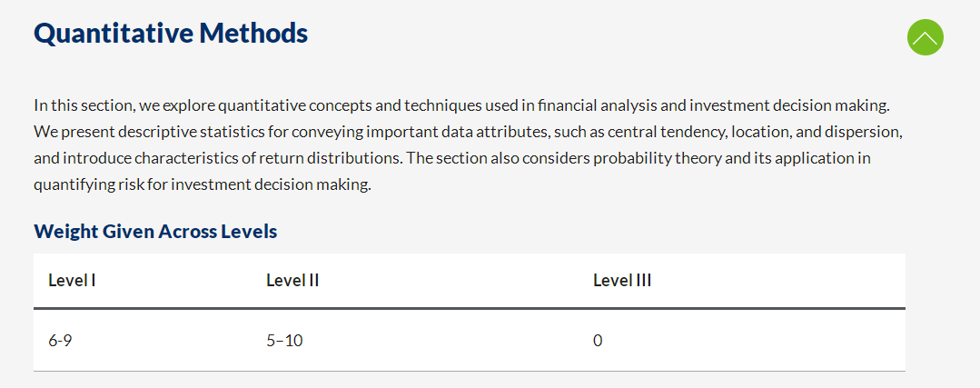Click the 5–10 weight cell

[x=284, y=341]
